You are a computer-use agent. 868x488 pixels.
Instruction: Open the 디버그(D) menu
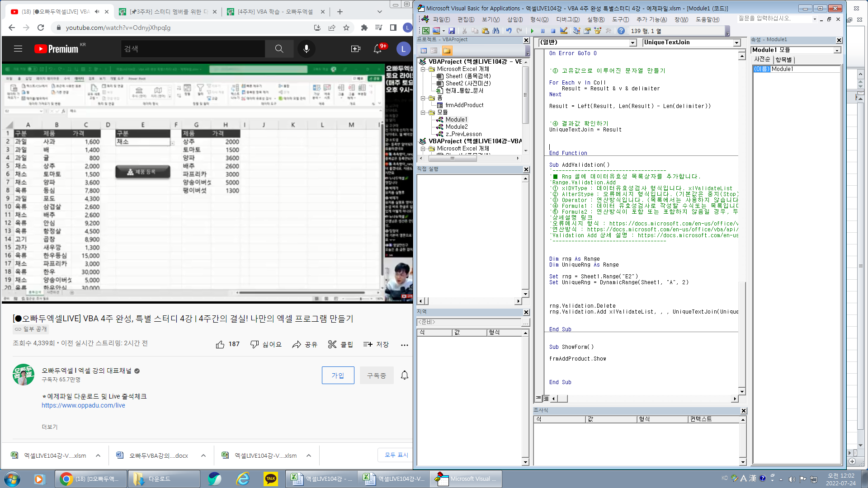[567, 19]
